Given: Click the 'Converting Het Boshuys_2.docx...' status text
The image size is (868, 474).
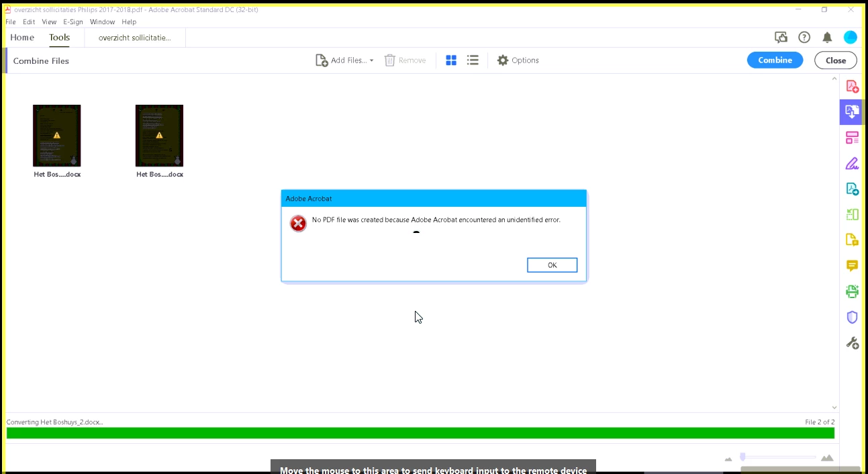Looking at the screenshot, I should coord(55,422).
